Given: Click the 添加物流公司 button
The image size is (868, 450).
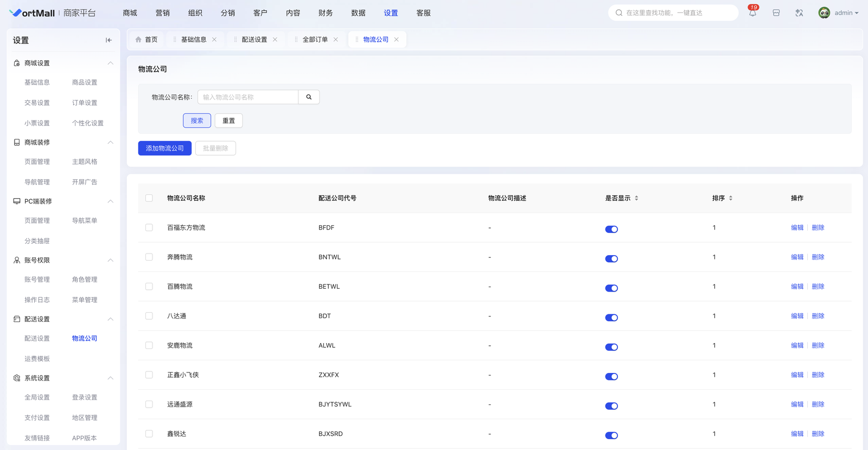Looking at the screenshot, I should pyautogui.click(x=165, y=148).
